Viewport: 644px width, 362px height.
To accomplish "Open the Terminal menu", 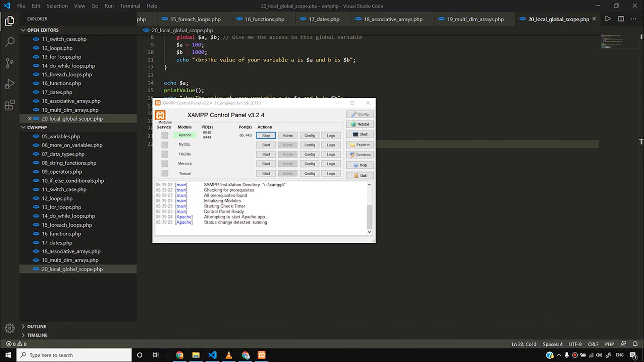I will point(130,6).
